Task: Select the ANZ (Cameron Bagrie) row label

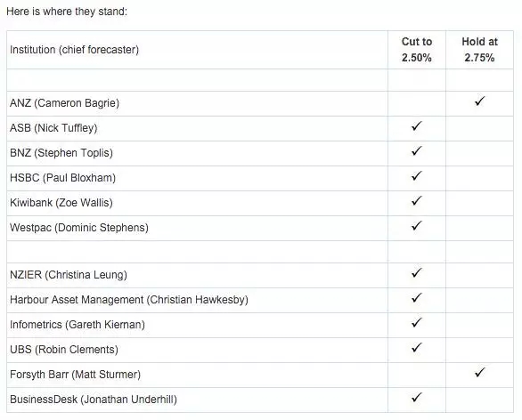Action: (65, 103)
